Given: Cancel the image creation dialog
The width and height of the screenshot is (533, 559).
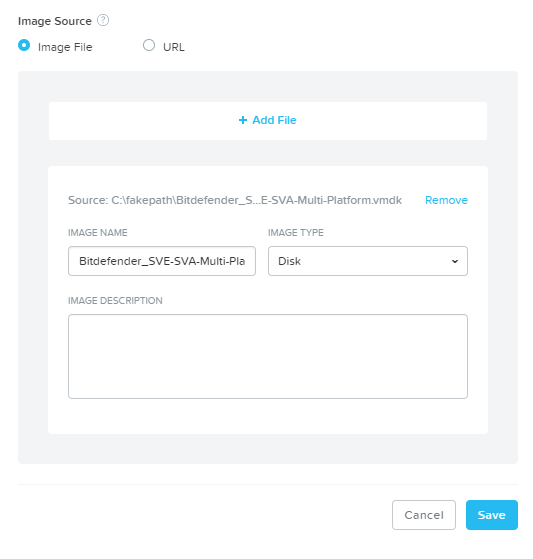Looking at the screenshot, I should 424,515.
